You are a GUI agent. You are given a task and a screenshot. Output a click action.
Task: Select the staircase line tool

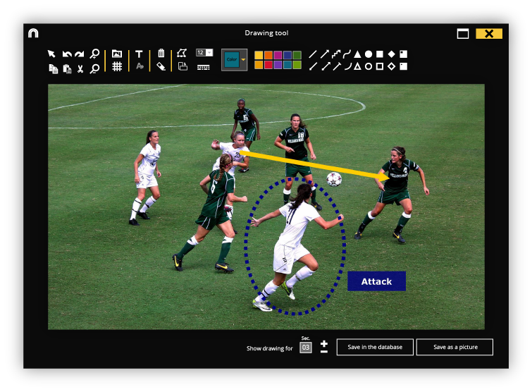pos(336,54)
